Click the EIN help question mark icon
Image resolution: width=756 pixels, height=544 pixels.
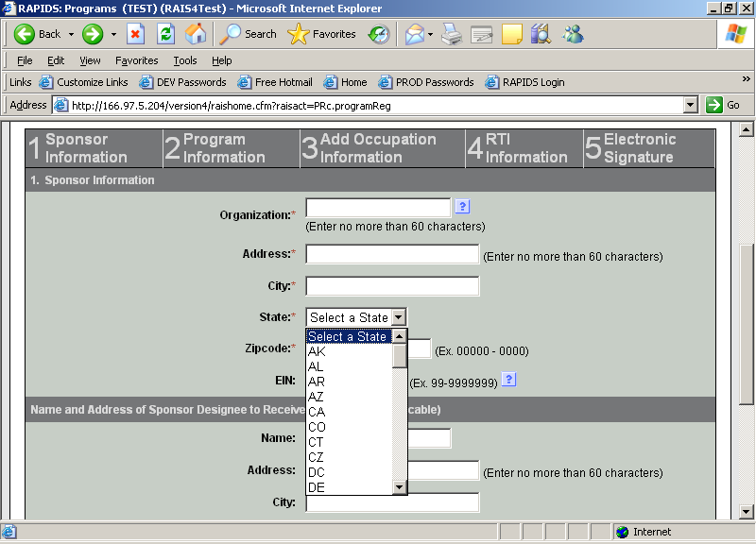click(509, 380)
